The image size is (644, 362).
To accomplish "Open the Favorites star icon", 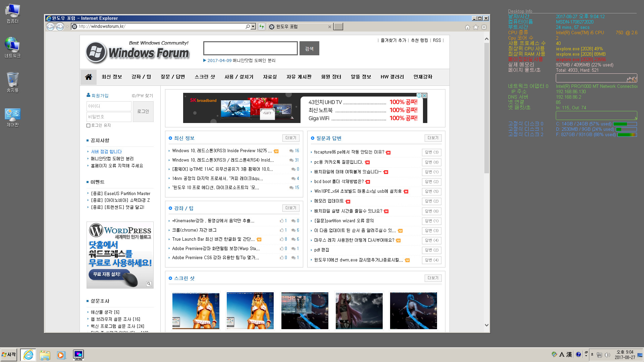I will click(476, 27).
